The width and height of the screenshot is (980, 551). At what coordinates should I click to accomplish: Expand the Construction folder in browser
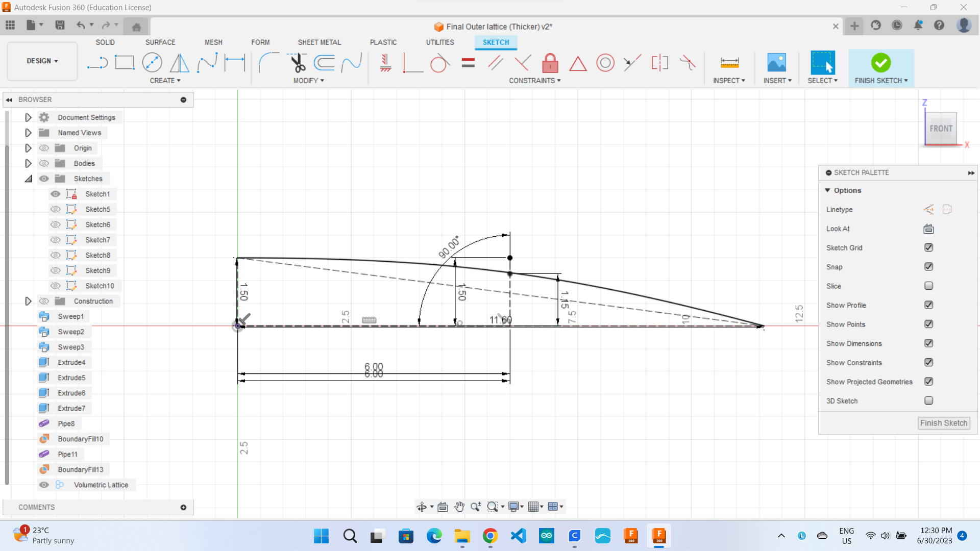(x=28, y=300)
